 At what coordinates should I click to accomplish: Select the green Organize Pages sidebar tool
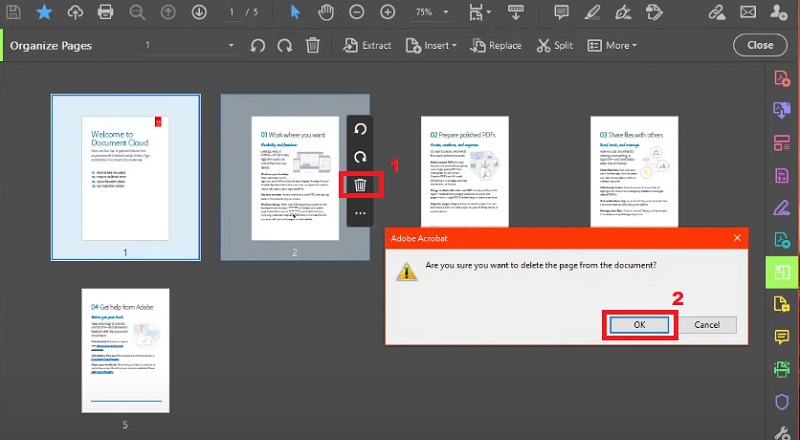[782, 272]
